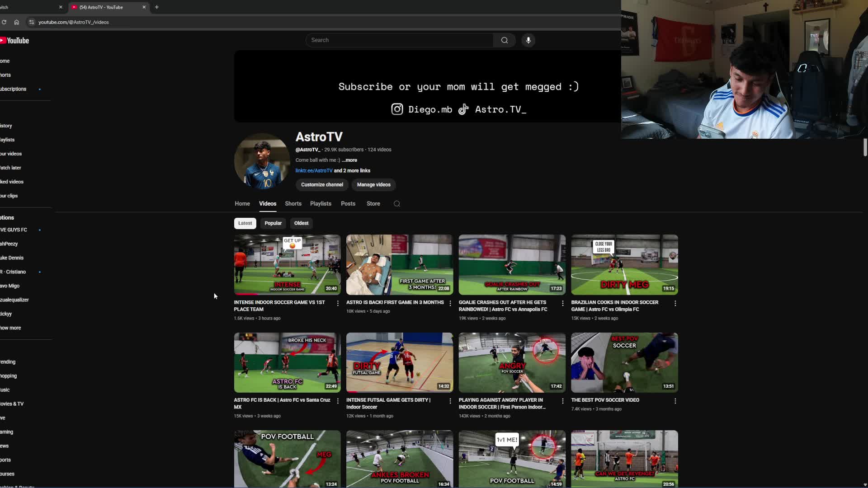868x488 pixels.
Task: Reload the page with the refresh icon
Action: click(4, 22)
